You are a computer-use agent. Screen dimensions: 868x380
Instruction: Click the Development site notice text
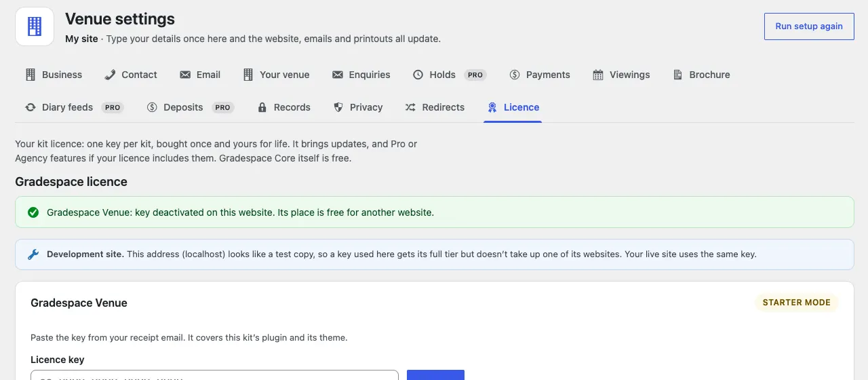click(x=401, y=254)
